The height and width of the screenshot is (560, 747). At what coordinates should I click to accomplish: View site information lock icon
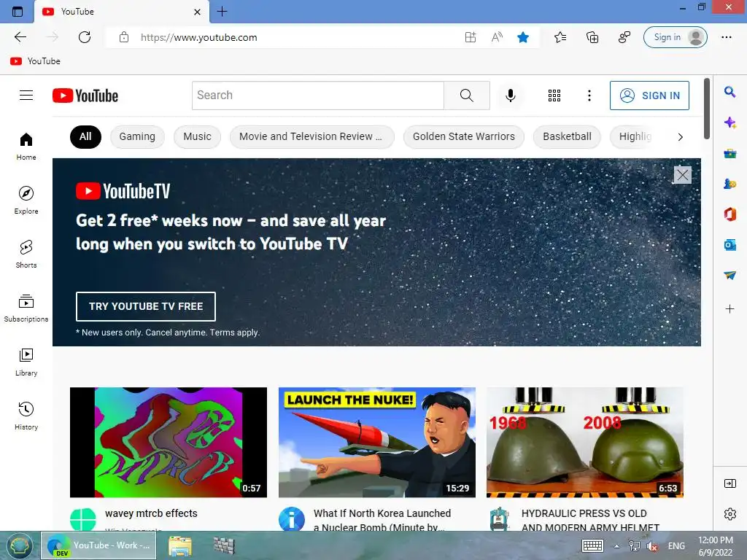[124, 37]
